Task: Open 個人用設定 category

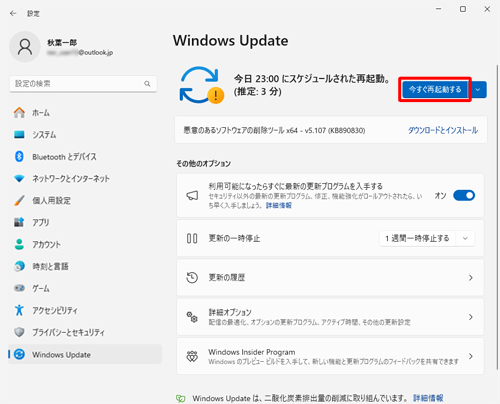Action: pyautogui.click(x=85, y=200)
